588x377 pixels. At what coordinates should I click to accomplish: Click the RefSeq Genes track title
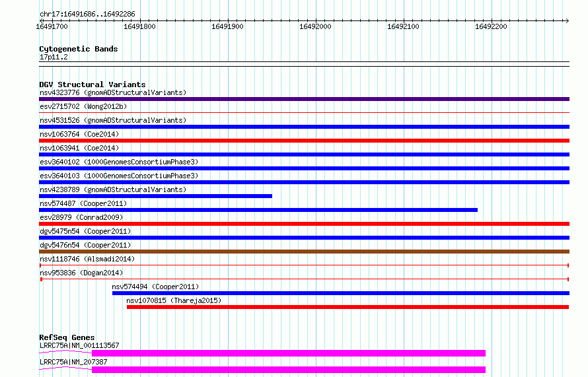[x=67, y=337]
